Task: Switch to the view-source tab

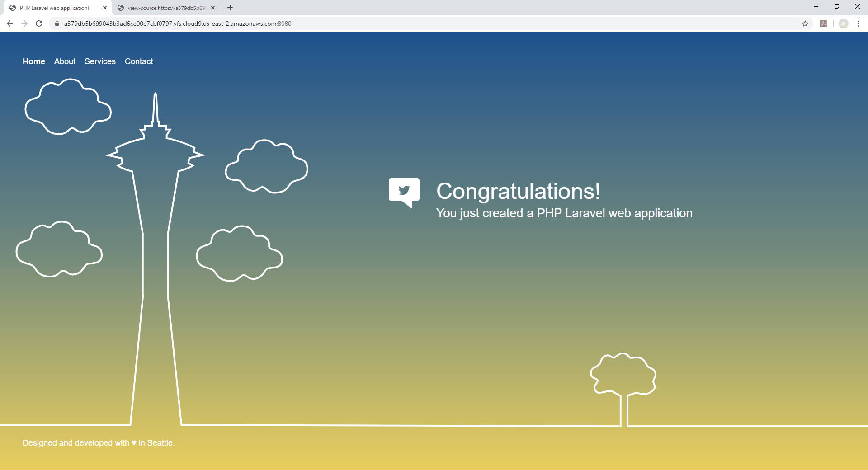Action: pyautogui.click(x=166, y=8)
